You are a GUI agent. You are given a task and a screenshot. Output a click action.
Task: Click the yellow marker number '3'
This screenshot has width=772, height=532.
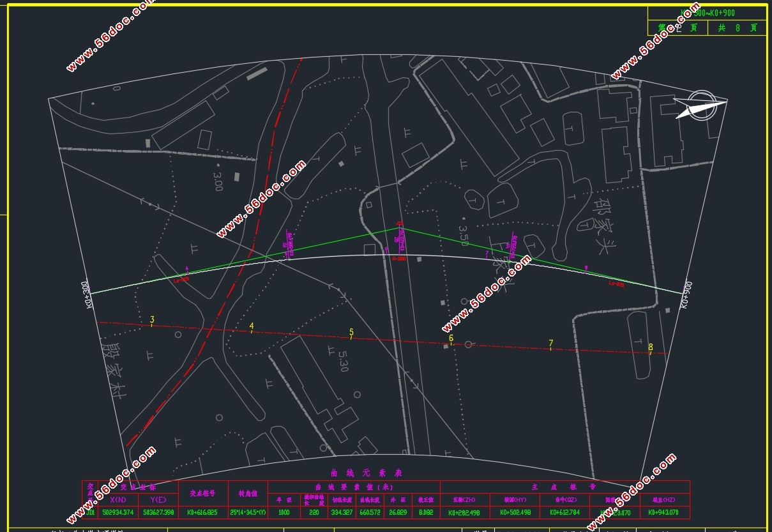click(x=152, y=319)
